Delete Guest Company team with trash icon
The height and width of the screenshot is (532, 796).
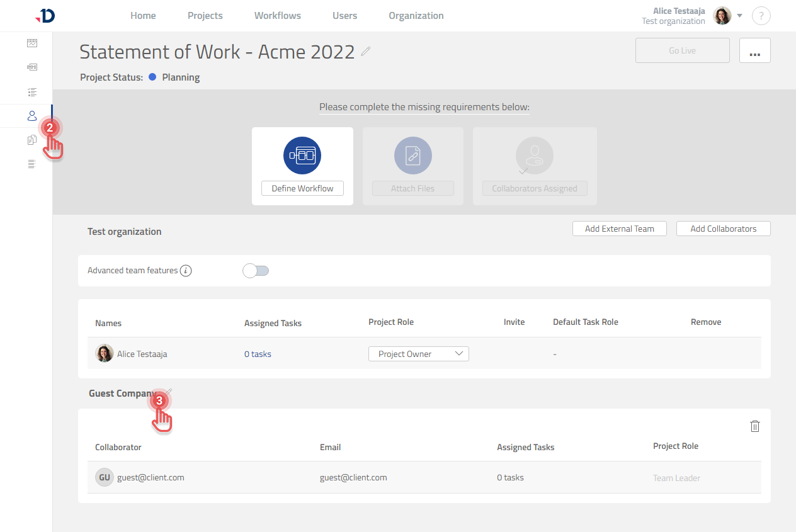(x=754, y=426)
